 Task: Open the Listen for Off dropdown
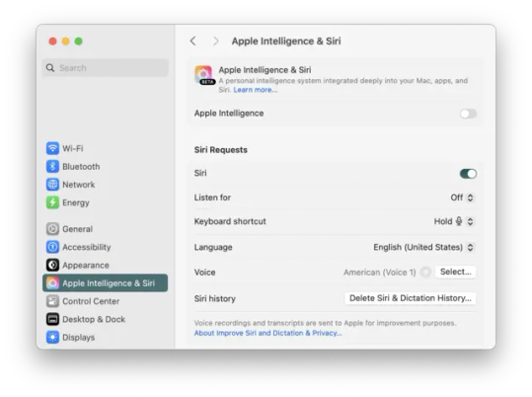tap(462, 198)
